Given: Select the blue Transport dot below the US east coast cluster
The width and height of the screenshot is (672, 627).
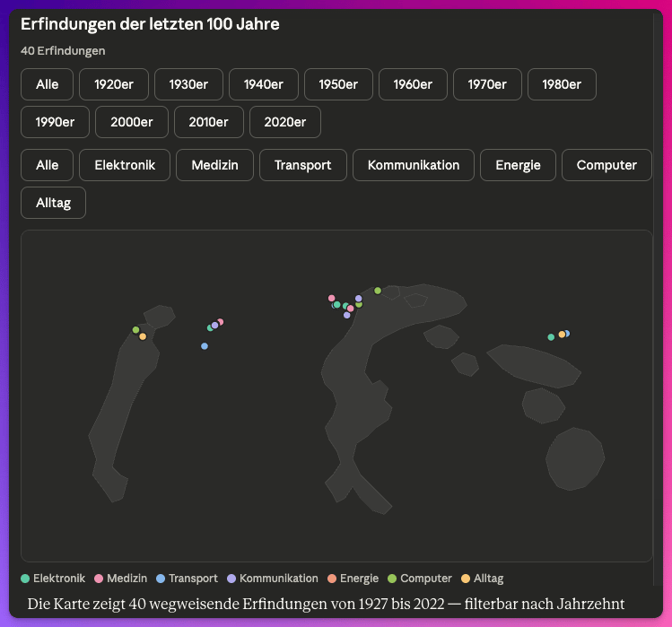Looking at the screenshot, I should pyautogui.click(x=205, y=346).
